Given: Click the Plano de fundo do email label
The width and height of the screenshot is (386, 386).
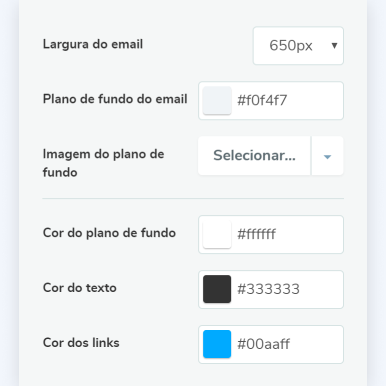Looking at the screenshot, I should 115,99.
